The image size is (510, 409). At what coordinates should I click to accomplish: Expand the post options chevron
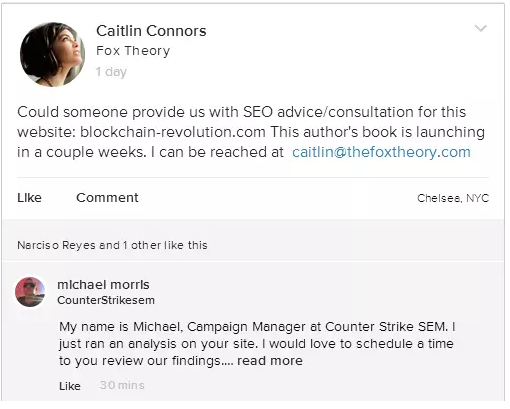(481, 29)
